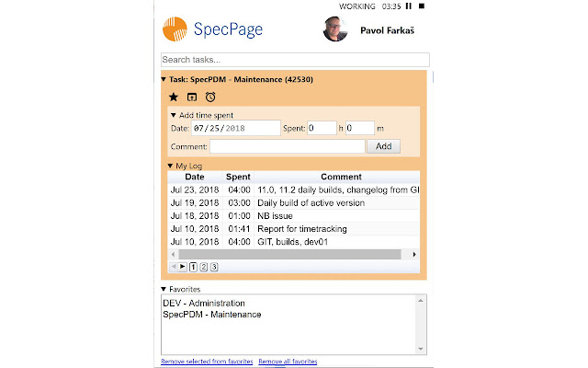Screen dimensions: 588x368
Task: Go to previous log page arrow
Action: tap(174, 267)
